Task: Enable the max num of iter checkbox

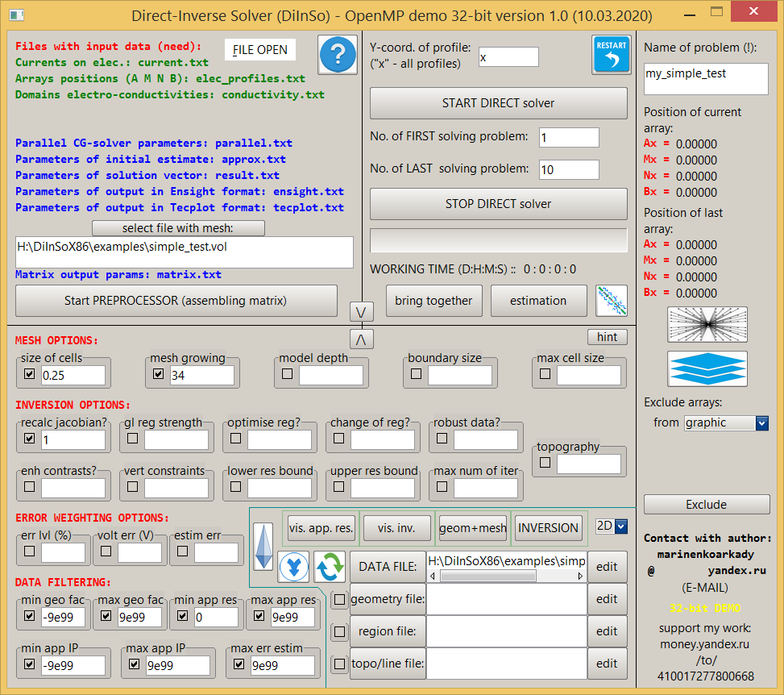Action: (442, 486)
